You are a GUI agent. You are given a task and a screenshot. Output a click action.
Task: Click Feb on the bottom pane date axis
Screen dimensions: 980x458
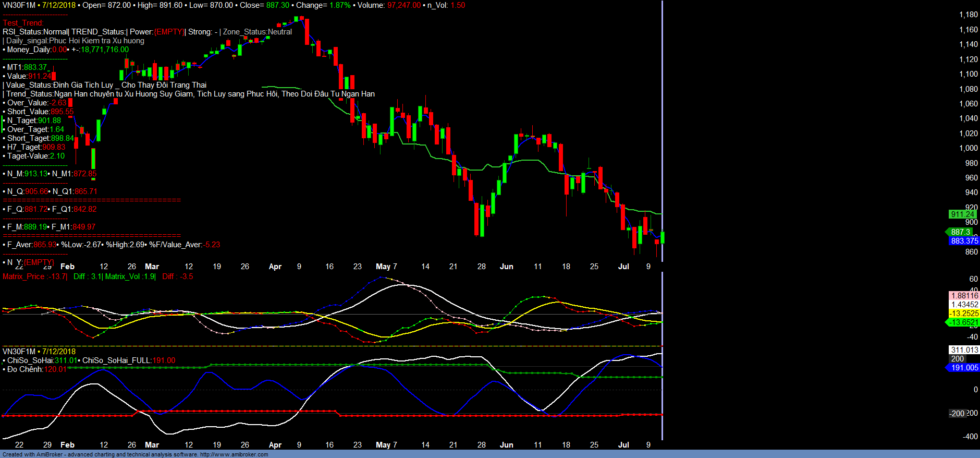click(67, 445)
